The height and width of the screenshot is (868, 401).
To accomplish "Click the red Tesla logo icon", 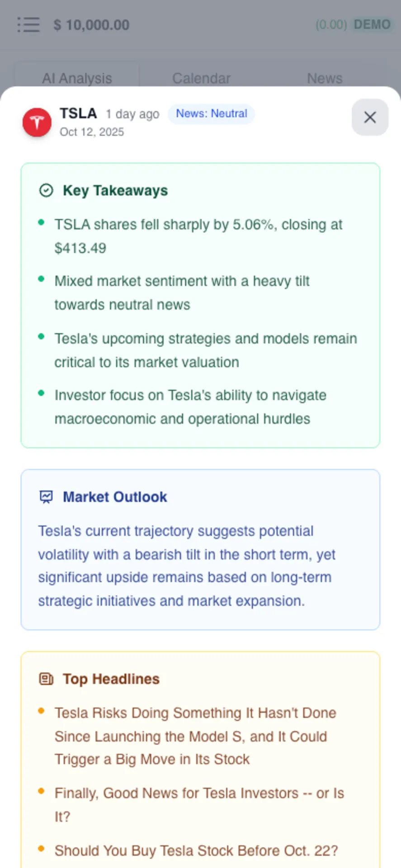I will pos(37,122).
